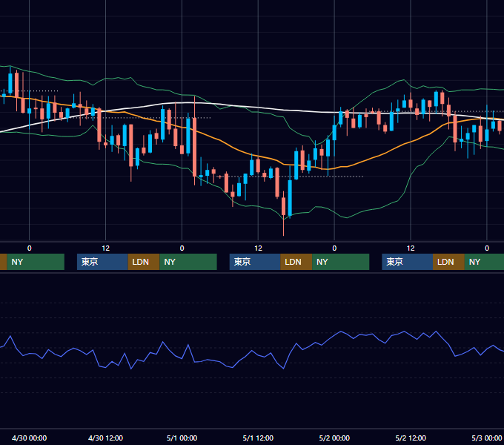Click the 5/2 12:00 date label
This screenshot has height=445, width=504.
pos(411,438)
